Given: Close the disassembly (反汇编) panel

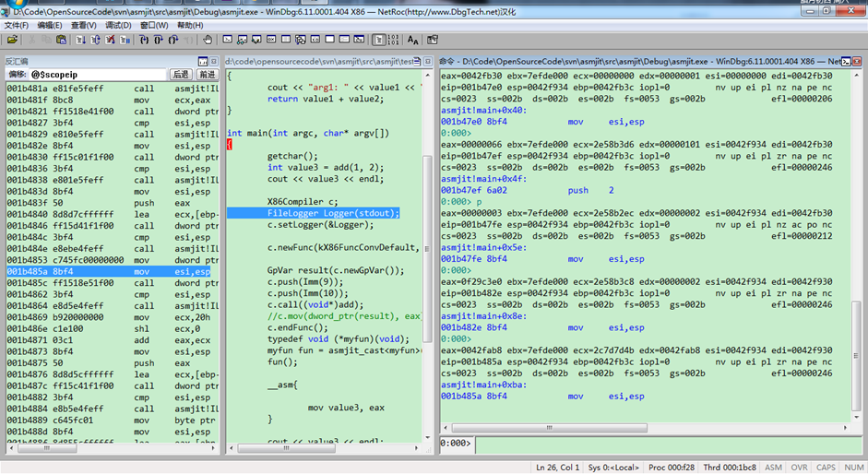Looking at the screenshot, I should 214,62.
